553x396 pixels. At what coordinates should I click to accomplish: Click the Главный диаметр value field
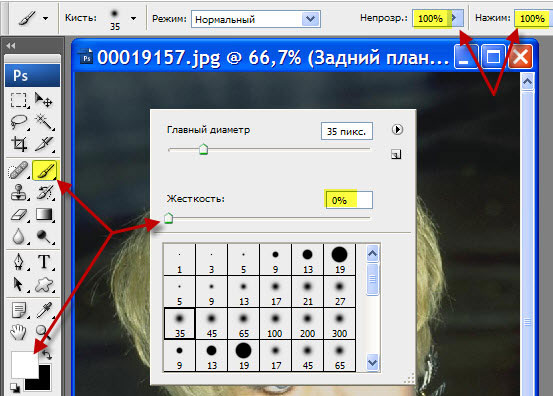(x=347, y=131)
